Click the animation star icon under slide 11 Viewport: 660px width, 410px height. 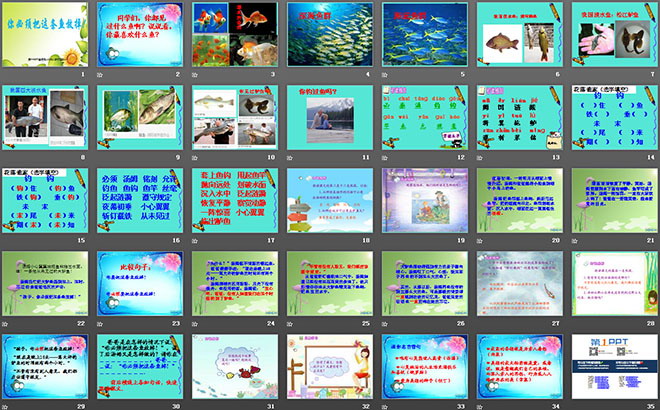pos(290,158)
